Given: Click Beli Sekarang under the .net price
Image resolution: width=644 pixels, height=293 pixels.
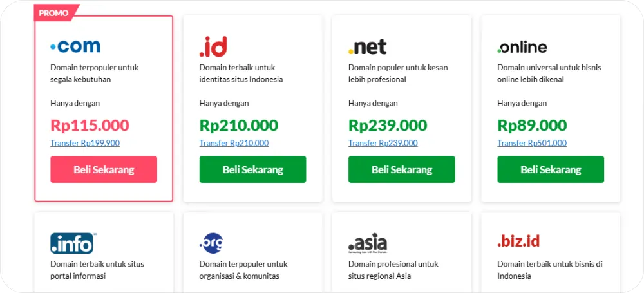Looking at the screenshot, I should tap(402, 169).
